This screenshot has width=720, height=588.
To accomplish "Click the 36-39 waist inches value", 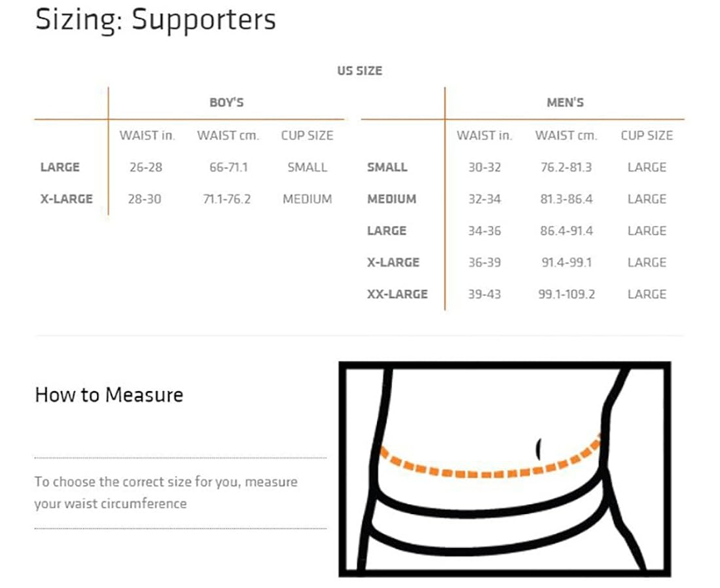I will 484,263.
